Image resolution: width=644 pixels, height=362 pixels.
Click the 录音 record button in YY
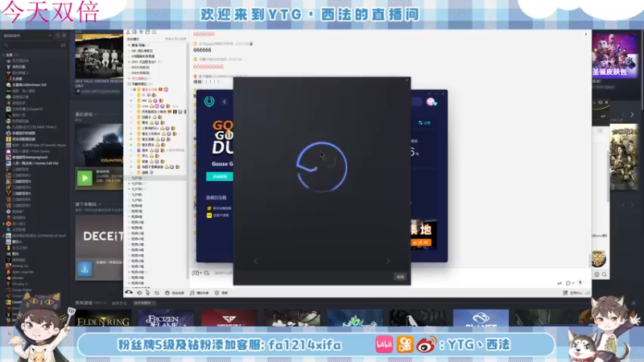point(221,293)
